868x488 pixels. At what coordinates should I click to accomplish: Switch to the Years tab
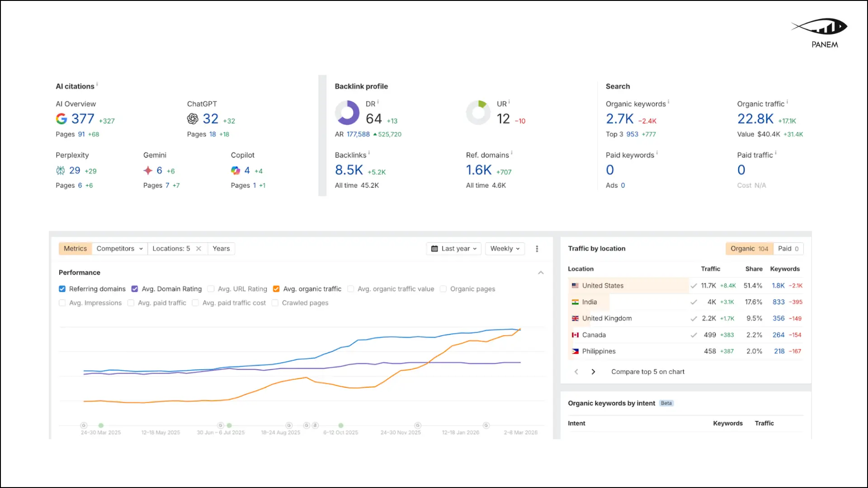click(x=221, y=249)
